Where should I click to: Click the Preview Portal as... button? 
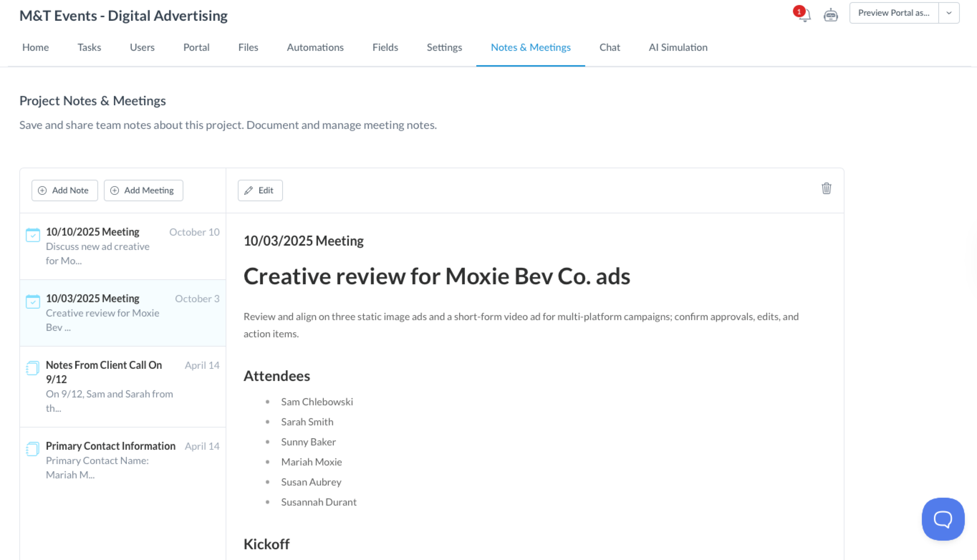click(x=894, y=13)
